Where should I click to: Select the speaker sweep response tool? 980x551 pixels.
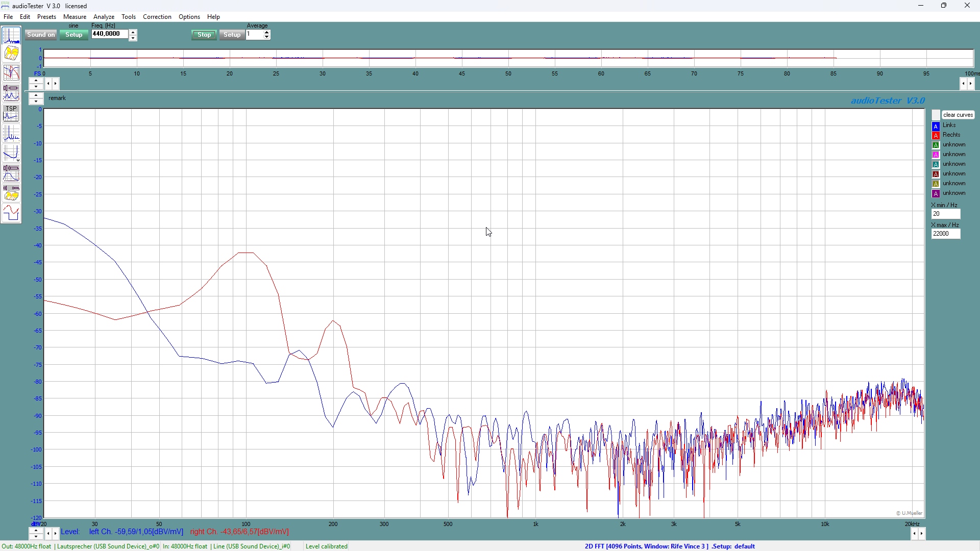point(11,173)
